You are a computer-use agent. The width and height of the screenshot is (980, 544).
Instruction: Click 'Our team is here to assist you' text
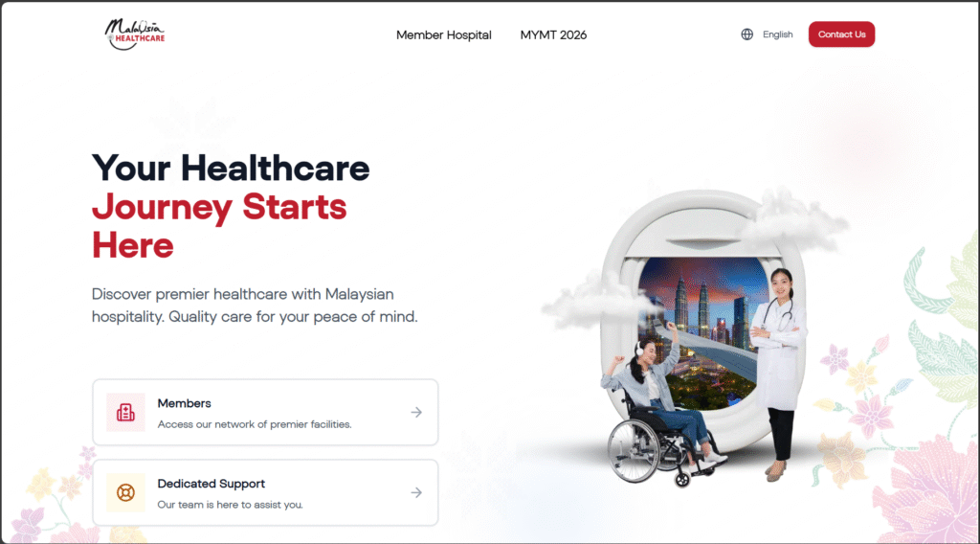click(230, 505)
